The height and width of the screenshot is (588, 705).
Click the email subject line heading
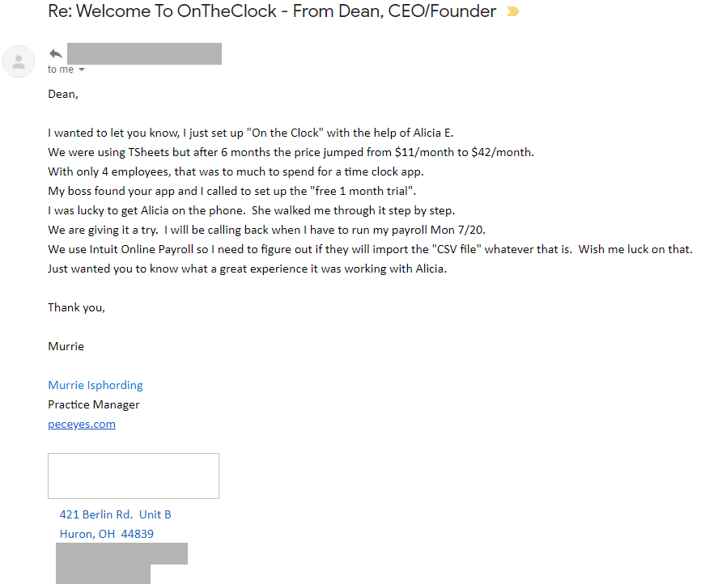(x=272, y=12)
